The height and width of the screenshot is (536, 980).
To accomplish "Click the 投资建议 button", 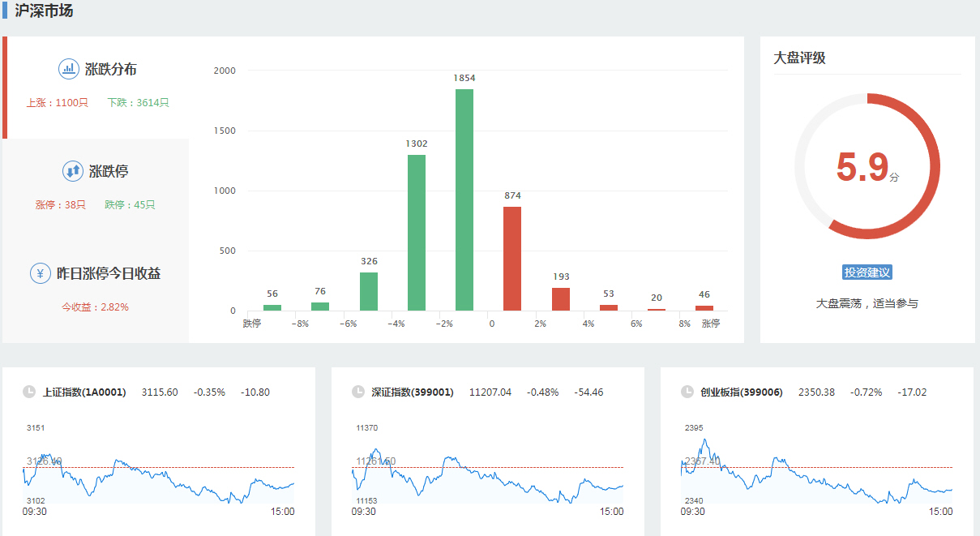I will pos(867,272).
